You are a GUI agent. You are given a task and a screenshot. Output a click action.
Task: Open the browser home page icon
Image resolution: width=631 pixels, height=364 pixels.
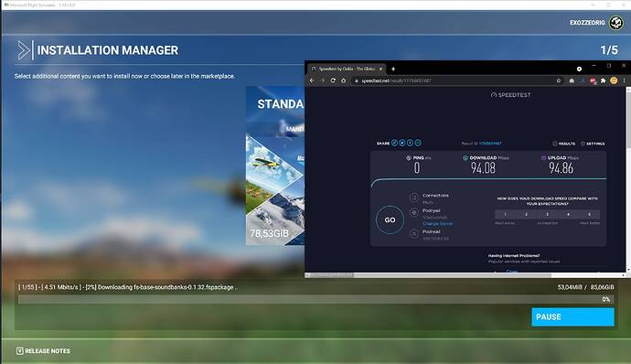(343, 80)
